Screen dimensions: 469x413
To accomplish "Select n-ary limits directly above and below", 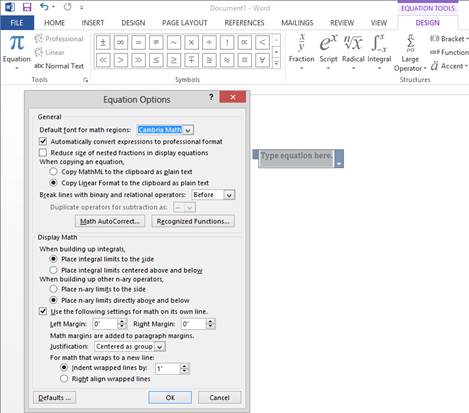I will point(53,300).
